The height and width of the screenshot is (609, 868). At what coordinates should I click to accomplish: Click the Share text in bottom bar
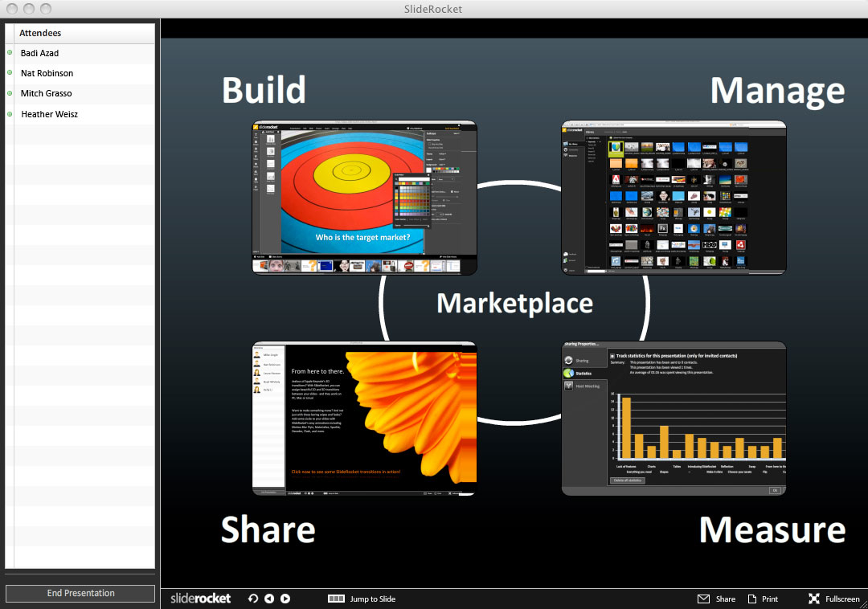(726, 599)
